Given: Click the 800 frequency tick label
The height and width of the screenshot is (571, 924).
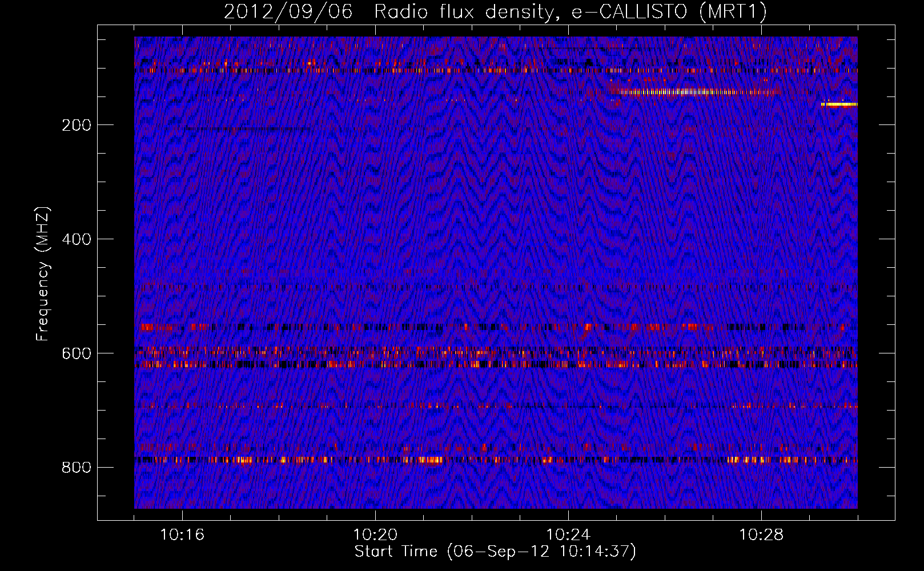Looking at the screenshot, I should coord(77,468).
